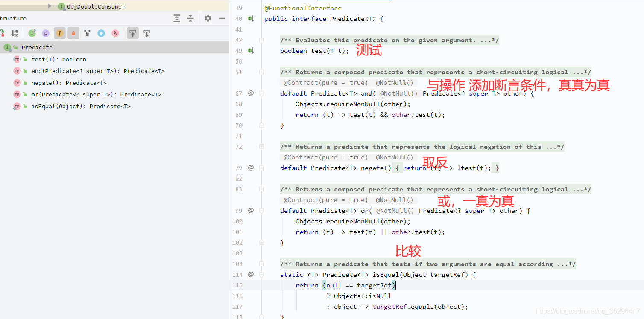Click interface icon beside Predicate node
Image resolution: width=644 pixels, height=319 pixels.
pyautogui.click(x=7, y=47)
